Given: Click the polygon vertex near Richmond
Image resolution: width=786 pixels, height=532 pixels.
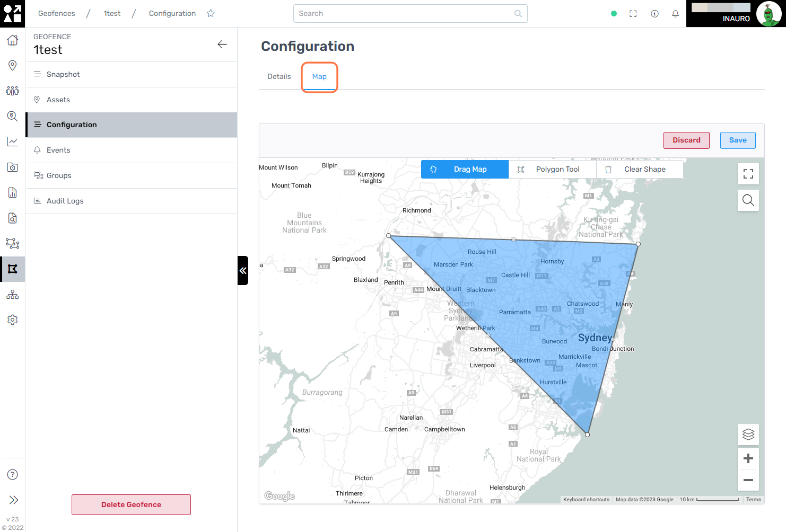Looking at the screenshot, I should point(389,236).
